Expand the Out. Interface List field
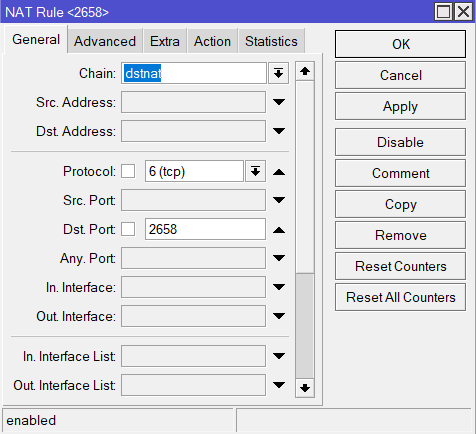The height and width of the screenshot is (434, 476). pos(279,385)
